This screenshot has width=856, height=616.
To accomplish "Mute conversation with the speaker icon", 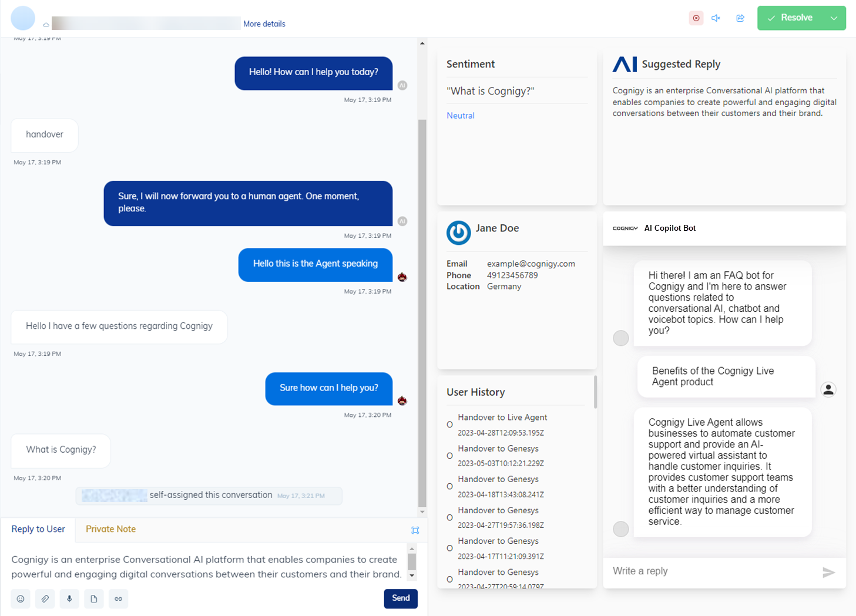I will coord(716,18).
